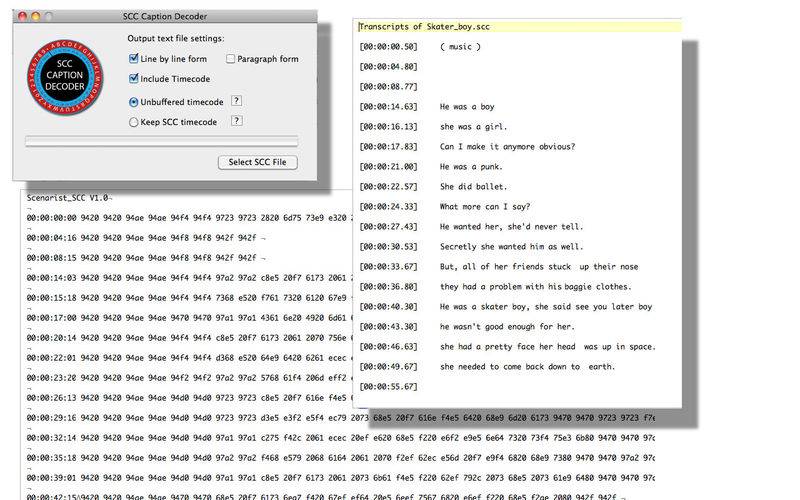800x500 pixels.
Task: Click the [00:00:14.63] timecode in transcript
Action: [x=388, y=105]
